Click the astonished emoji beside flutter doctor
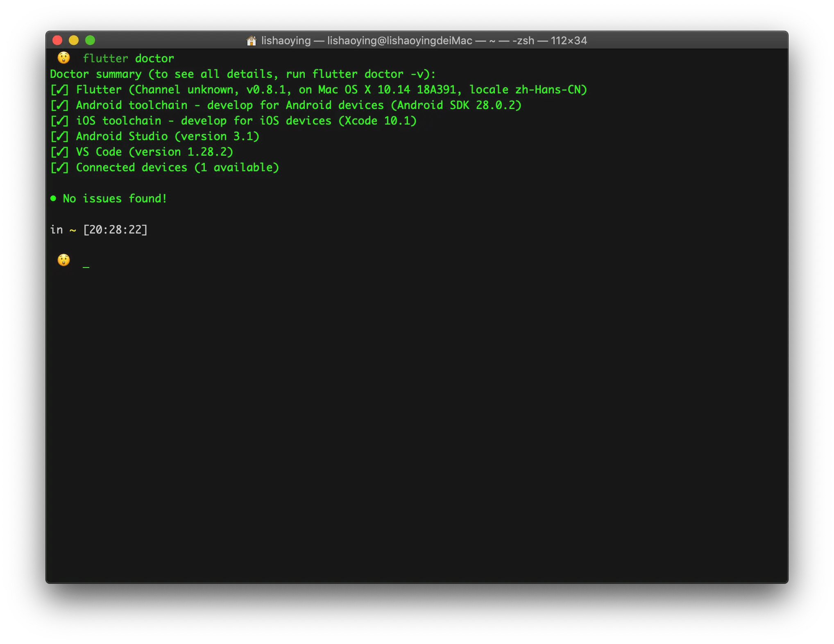The width and height of the screenshot is (834, 644). [x=64, y=58]
